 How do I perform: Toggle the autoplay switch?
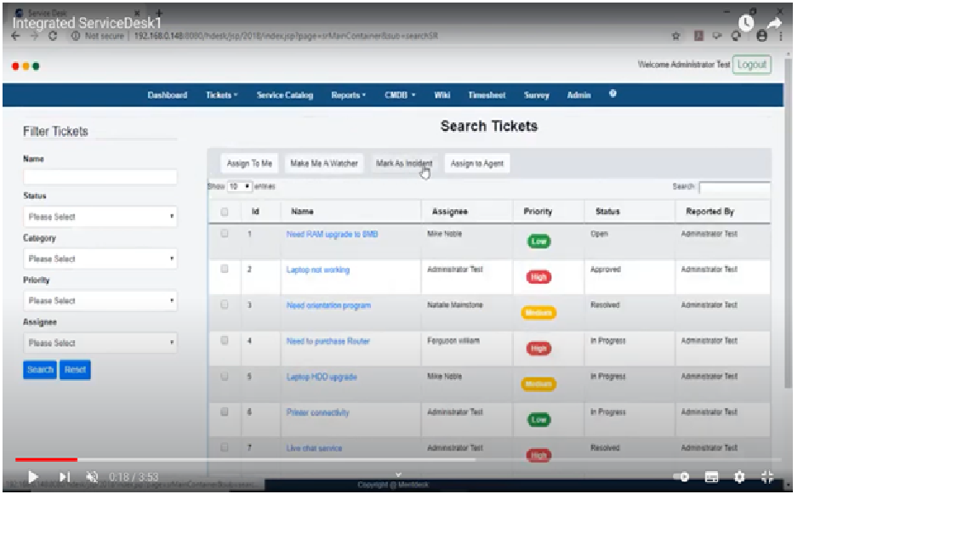[x=682, y=477]
